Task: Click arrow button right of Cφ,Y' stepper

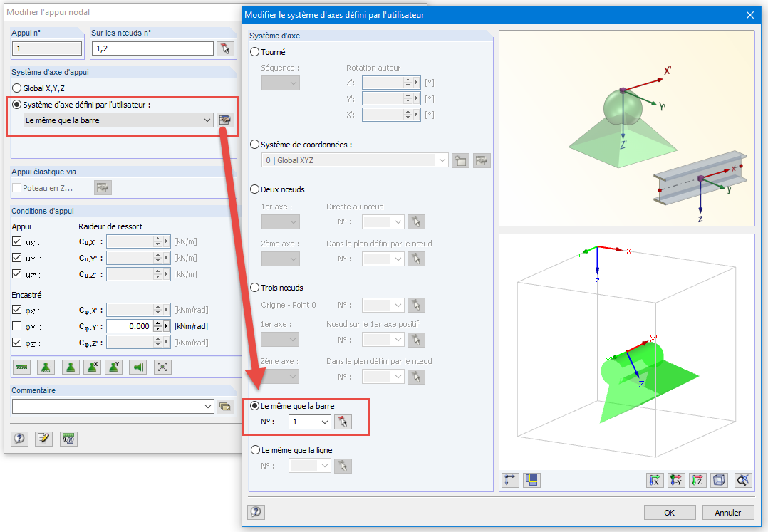Action: pyautogui.click(x=167, y=326)
